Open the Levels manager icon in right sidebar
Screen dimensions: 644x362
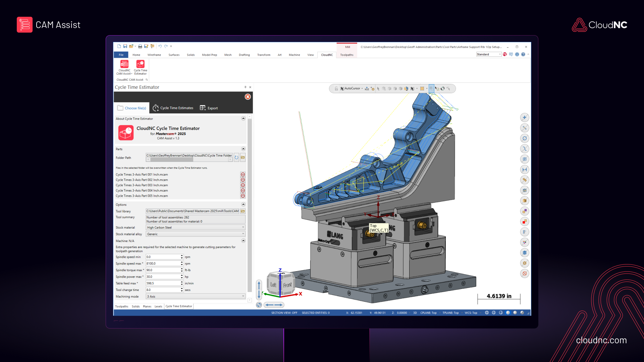point(525,253)
